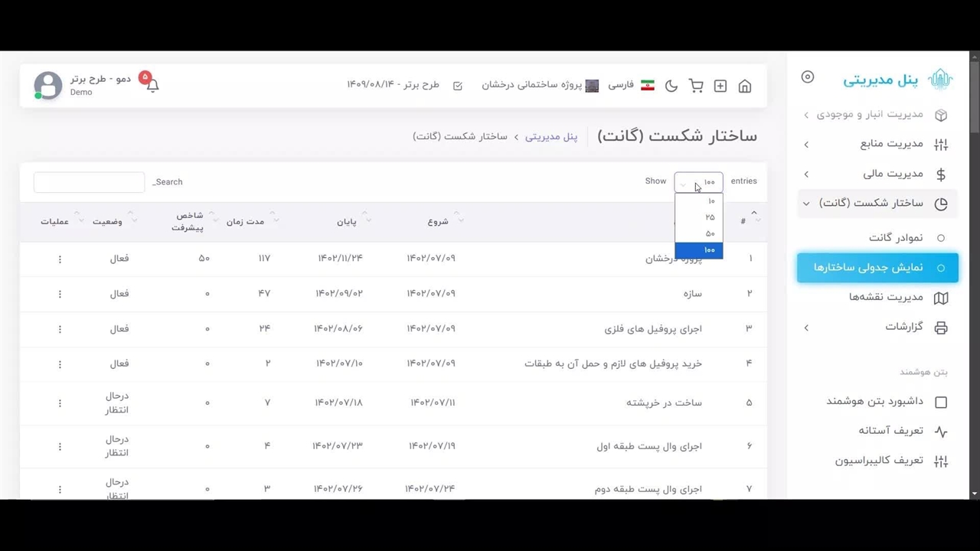Image resolution: width=980 pixels, height=551 pixels.
Task: Open the shopping cart icon
Action: (696, 86)
